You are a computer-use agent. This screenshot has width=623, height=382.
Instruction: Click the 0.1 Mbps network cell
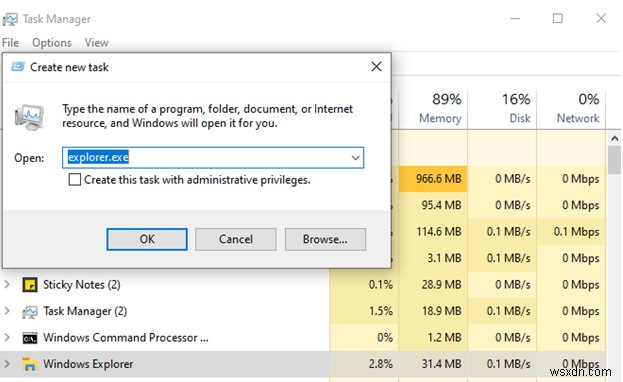pyautogui.click(x=571, y=232)
